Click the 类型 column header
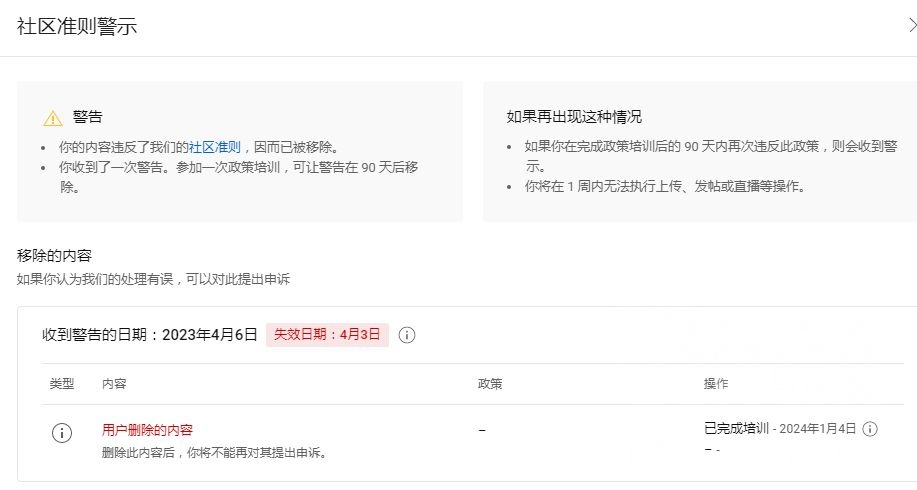The height and width of the screenshot is (490, 917). (x=62, y=384)
